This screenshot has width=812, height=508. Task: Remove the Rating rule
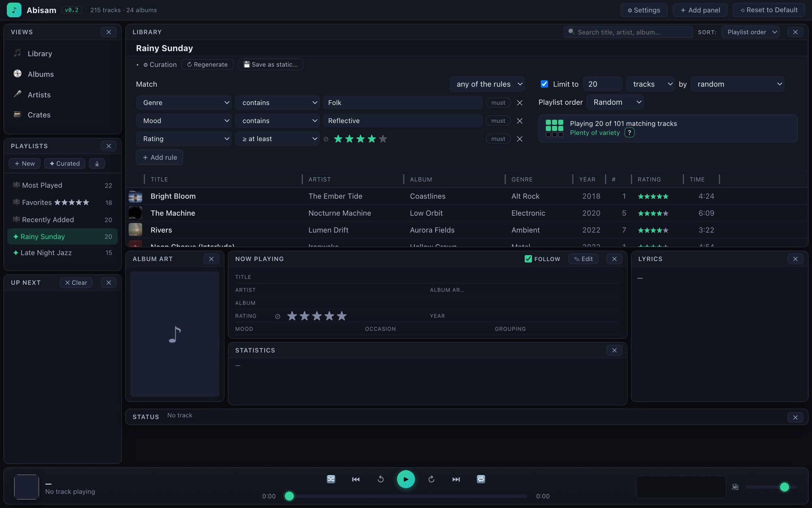520,139
